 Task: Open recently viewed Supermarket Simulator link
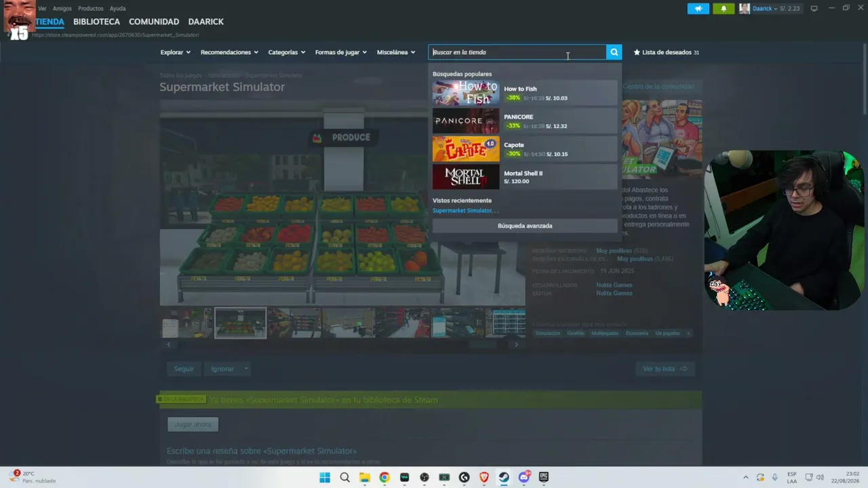(465, 211)
